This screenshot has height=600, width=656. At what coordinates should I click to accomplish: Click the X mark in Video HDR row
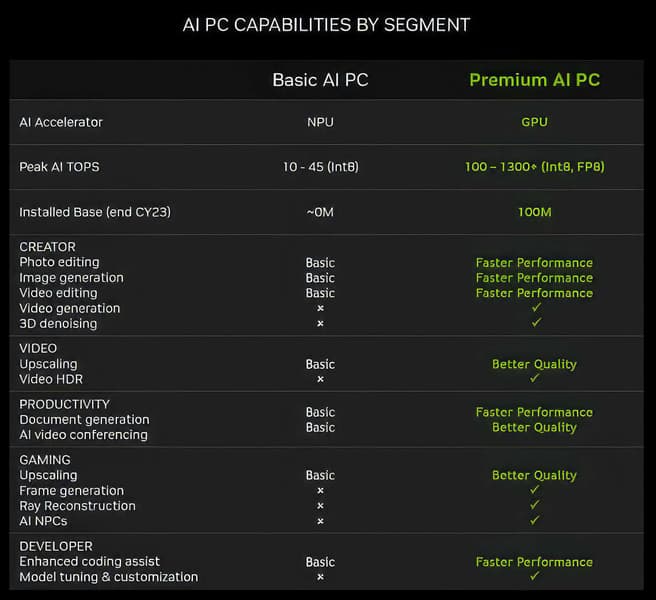pyautogui.click(x=320, y=380)
